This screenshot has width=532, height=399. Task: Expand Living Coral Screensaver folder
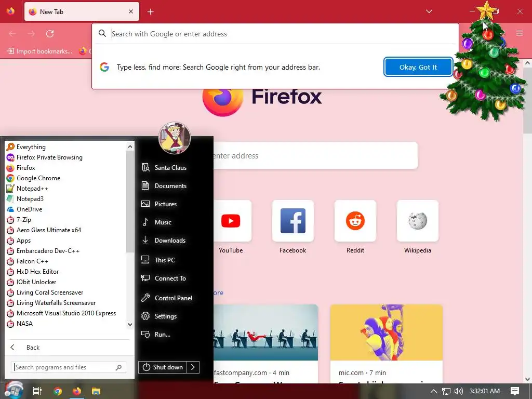click(50, 292)
